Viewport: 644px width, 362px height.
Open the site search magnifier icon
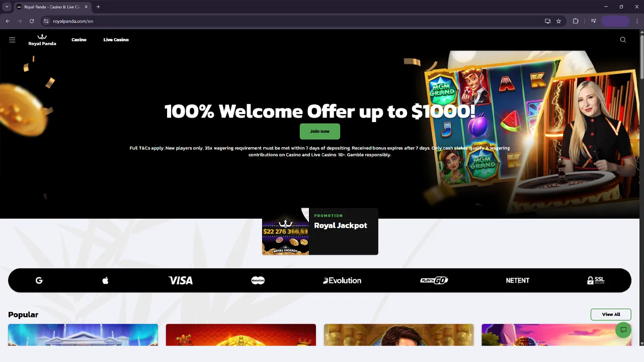[623, 40]
